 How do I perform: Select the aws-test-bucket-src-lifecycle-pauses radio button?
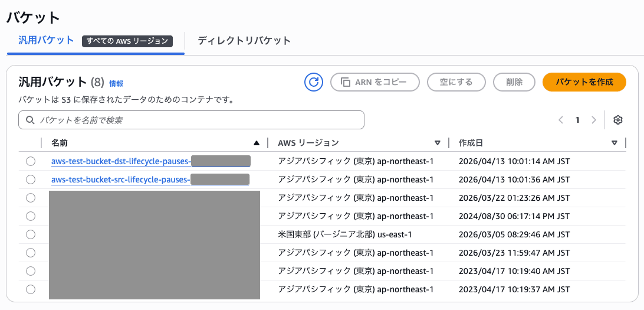click(31, 180)
